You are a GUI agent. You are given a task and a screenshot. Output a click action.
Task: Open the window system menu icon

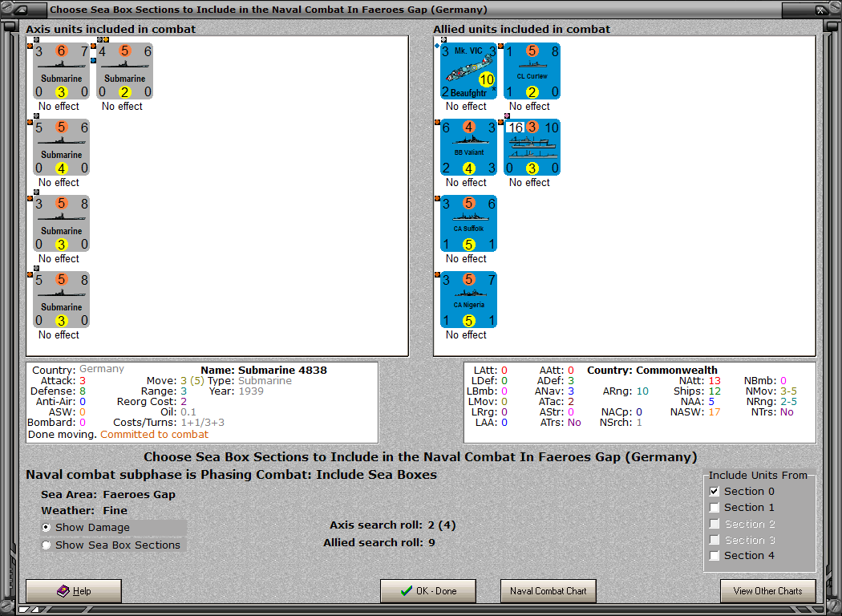coord(21,10)
